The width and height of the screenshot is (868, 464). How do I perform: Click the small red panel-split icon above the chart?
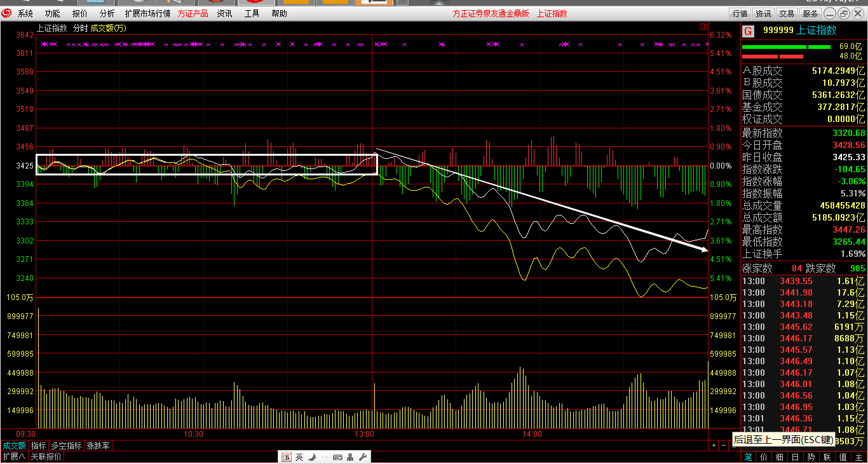pos(703,27)
